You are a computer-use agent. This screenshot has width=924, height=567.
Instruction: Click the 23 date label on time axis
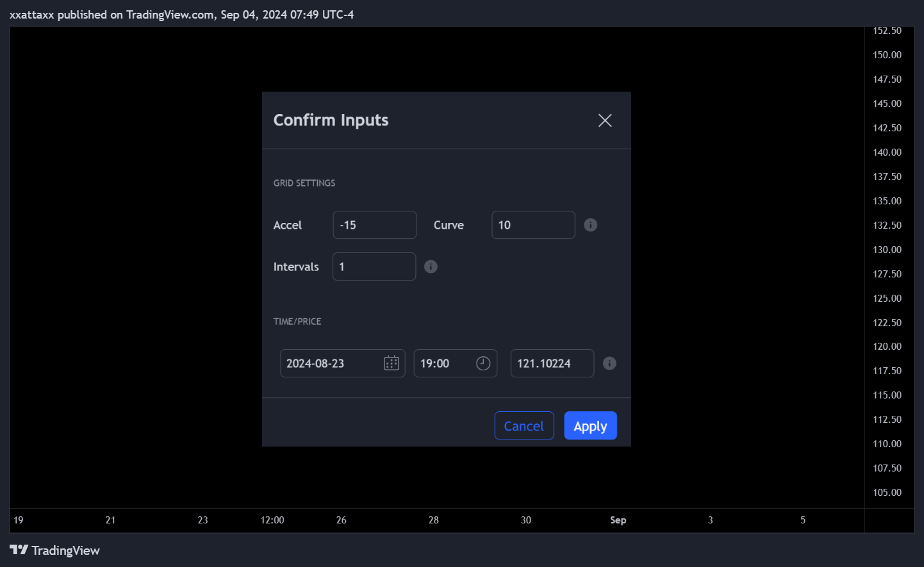pyautogui.click(x=202, y=520)
